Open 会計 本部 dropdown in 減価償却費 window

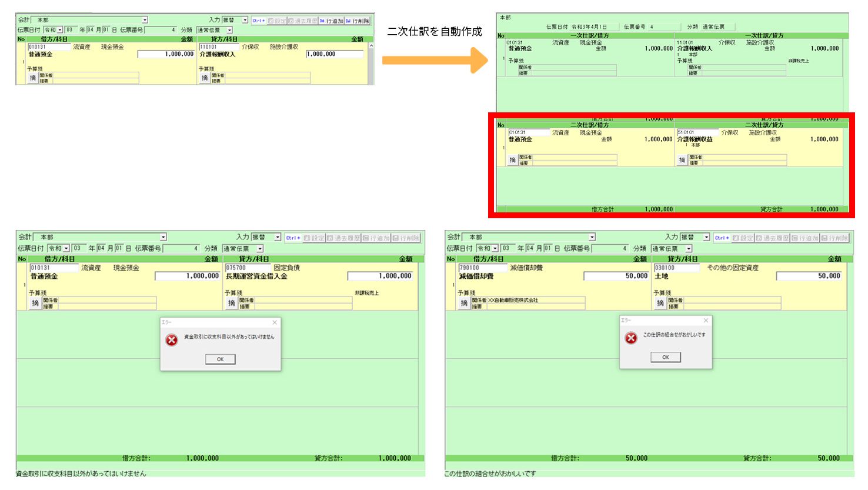coord(592,237)
